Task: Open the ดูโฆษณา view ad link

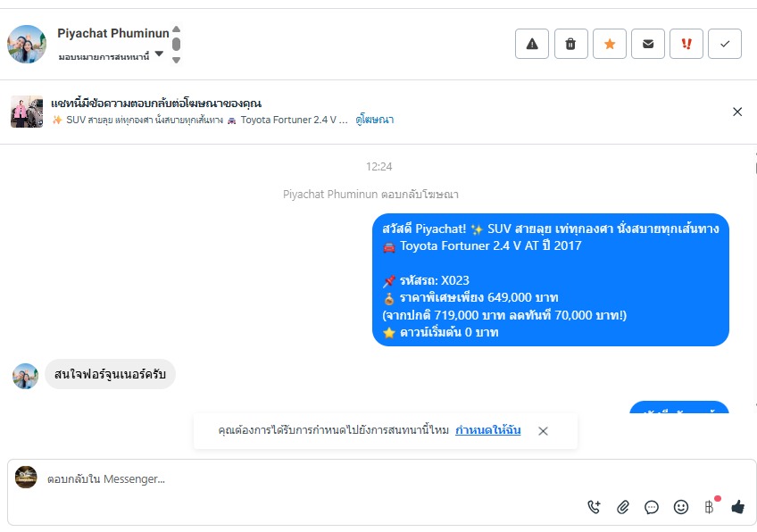Action: click(375, 120)
